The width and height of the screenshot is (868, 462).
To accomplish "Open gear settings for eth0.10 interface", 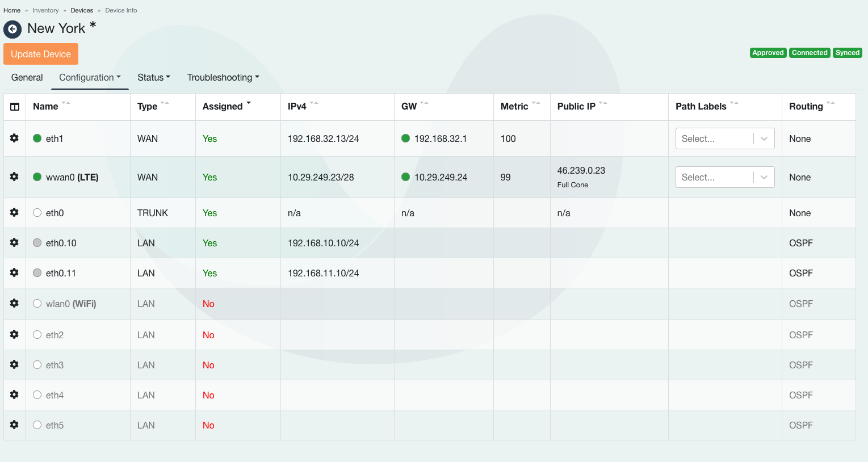I will (14, 243).
